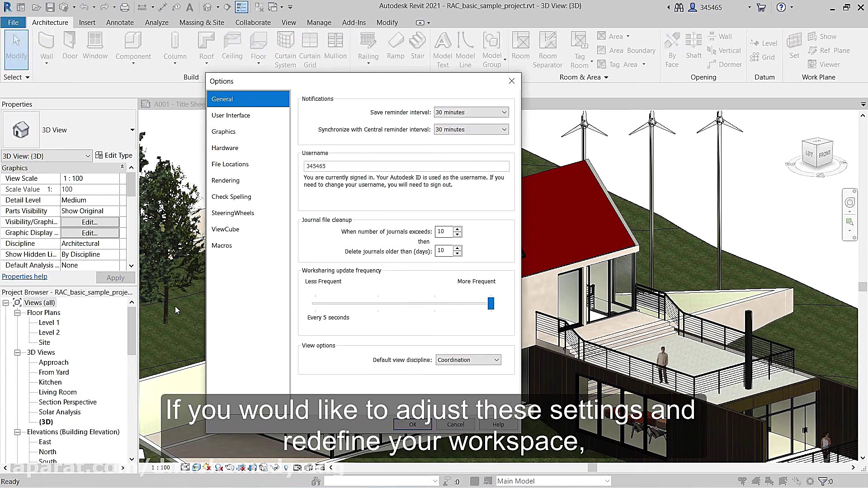Collapse the Views (all) root node
868x488 pixels.
[6, 303]
